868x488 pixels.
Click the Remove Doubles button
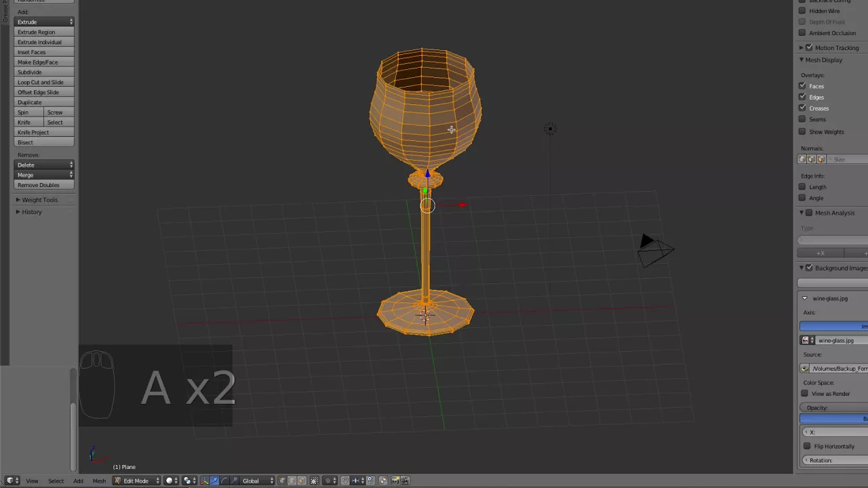(44, 185)
